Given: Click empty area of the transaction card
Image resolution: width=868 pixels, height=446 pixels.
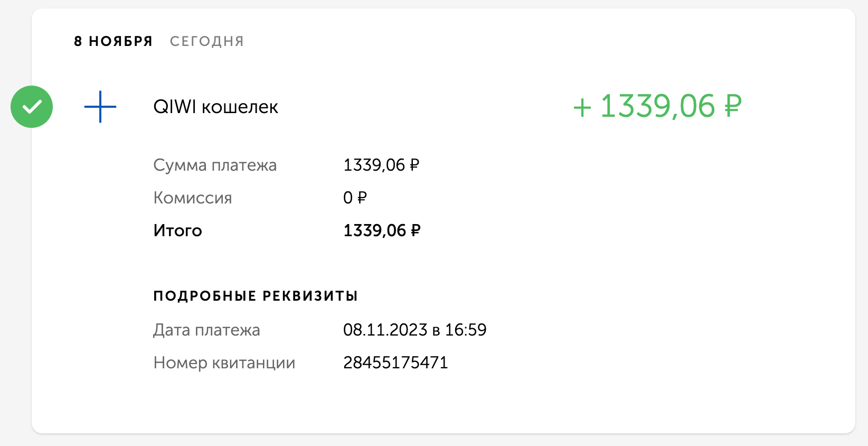Looking at the screenshot, I should [634, 264].
